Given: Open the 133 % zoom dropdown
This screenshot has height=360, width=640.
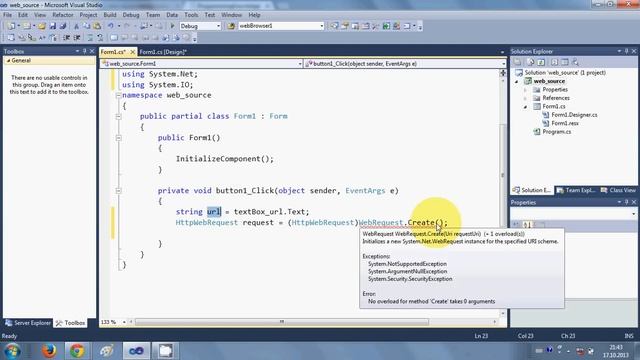Looking at the screenshot, I should point(124,322).
